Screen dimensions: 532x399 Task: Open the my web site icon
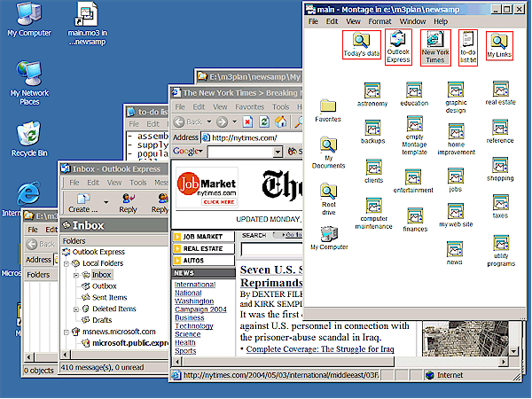click(456, 215)
